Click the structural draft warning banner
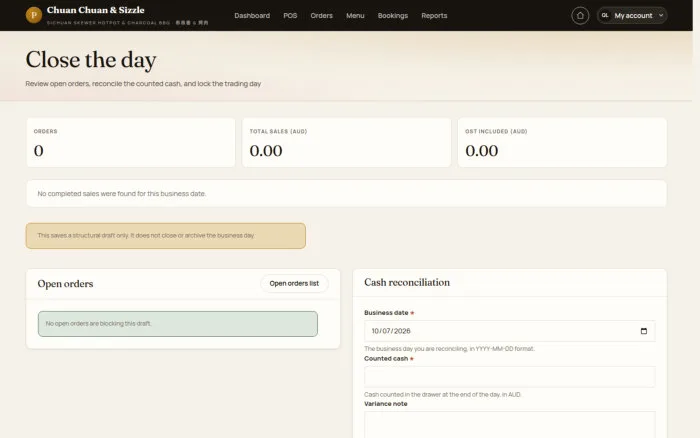Viewport: 700px width, 438px height. (x=166, y=236)
